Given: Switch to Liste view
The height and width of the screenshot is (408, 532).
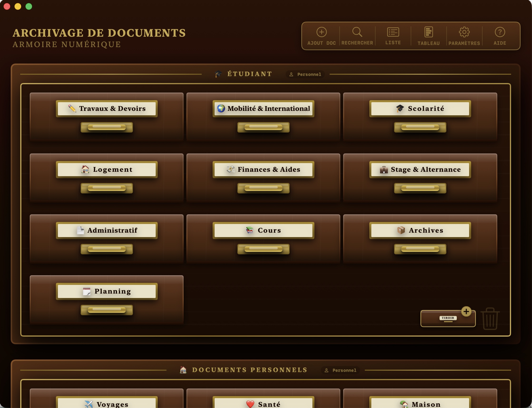Looking at the screenshot, I should point(393,36).
